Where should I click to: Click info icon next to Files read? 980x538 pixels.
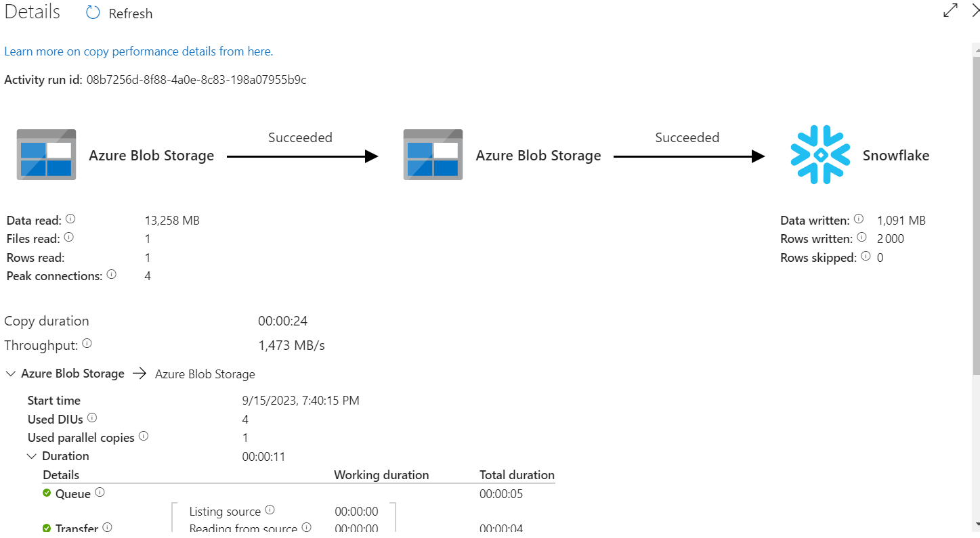tap(68, 238)
